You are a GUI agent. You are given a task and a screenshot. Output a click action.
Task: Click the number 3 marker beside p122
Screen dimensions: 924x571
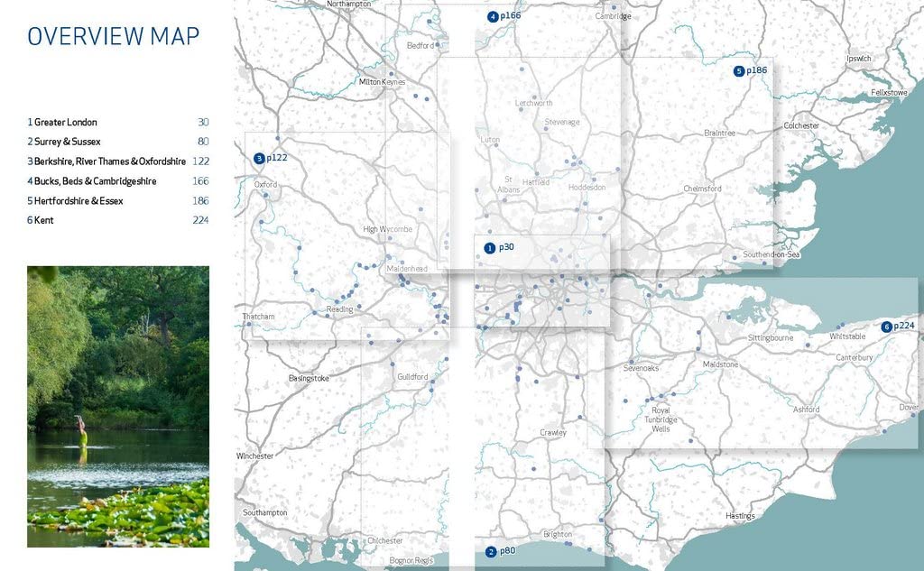click(259, 158)
